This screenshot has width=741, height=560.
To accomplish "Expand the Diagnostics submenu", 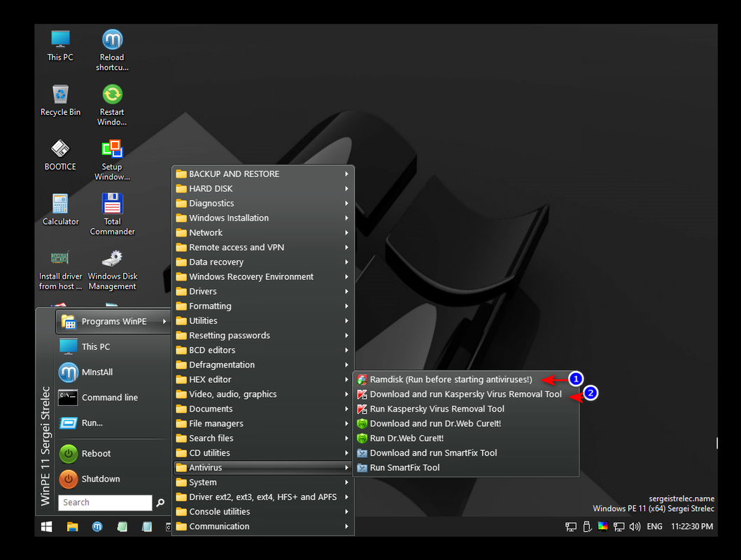I will [x=263, y=203].
